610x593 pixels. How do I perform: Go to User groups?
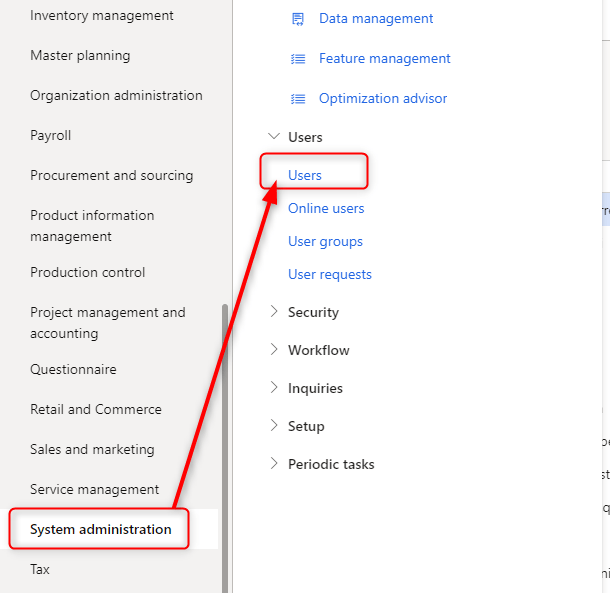pos(325,241)
